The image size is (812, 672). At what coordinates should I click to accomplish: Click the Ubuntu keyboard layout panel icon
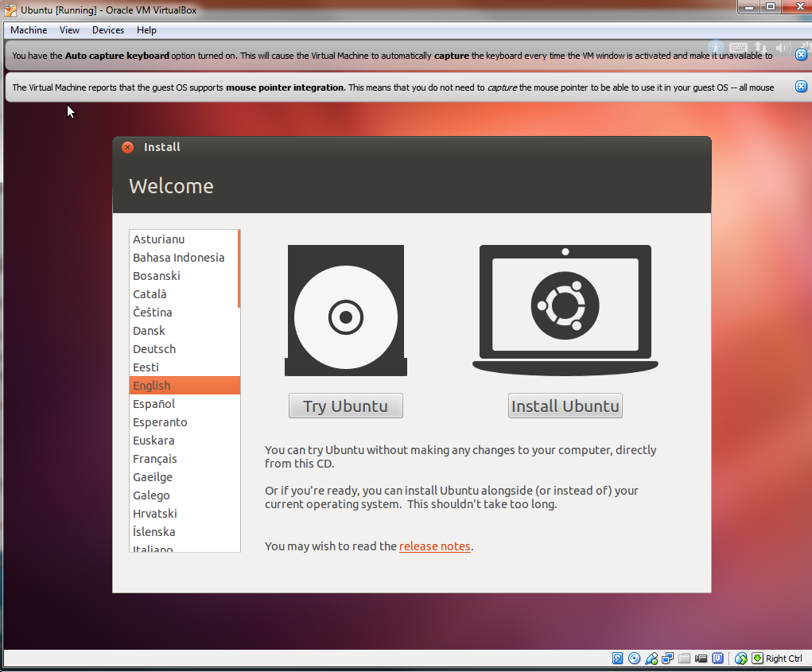click(738, 49)
